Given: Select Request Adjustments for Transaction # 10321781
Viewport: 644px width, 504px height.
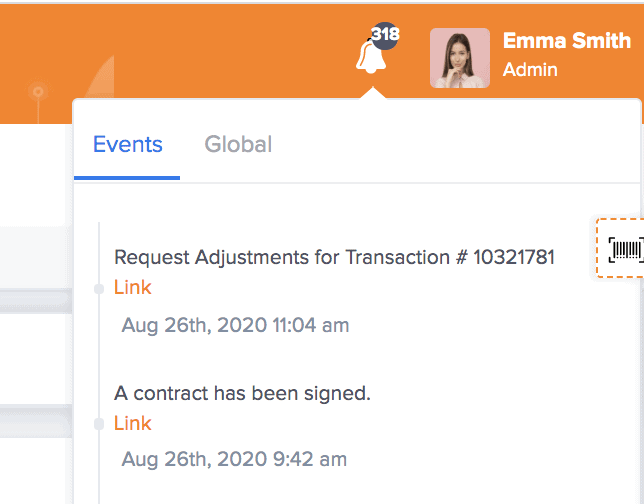Looking at the screenshot, I should [334, 258].
